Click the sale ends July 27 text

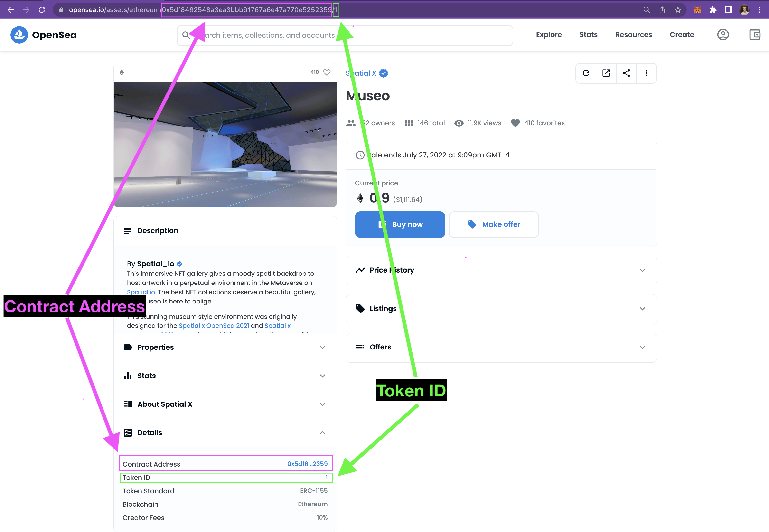click(439, 155)
